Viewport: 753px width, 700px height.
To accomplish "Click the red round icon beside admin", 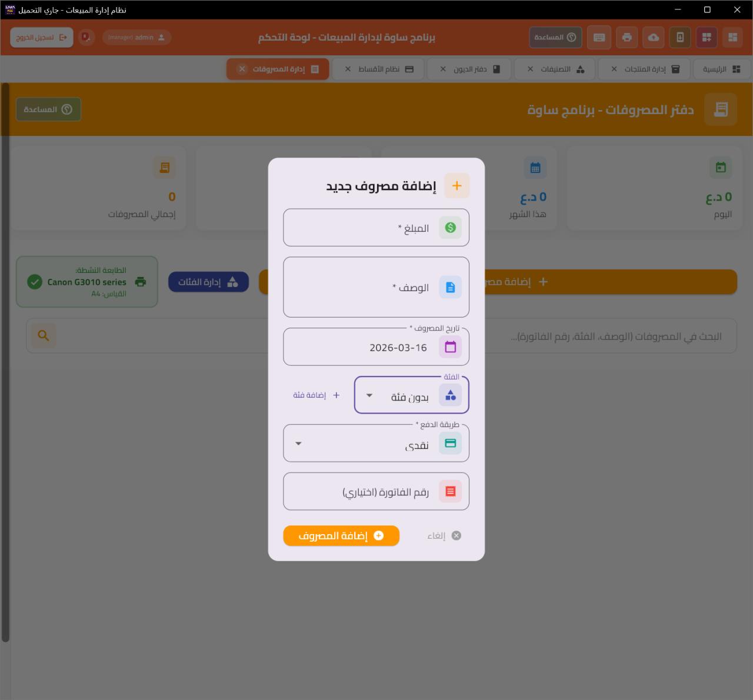I will click(86, 37).
